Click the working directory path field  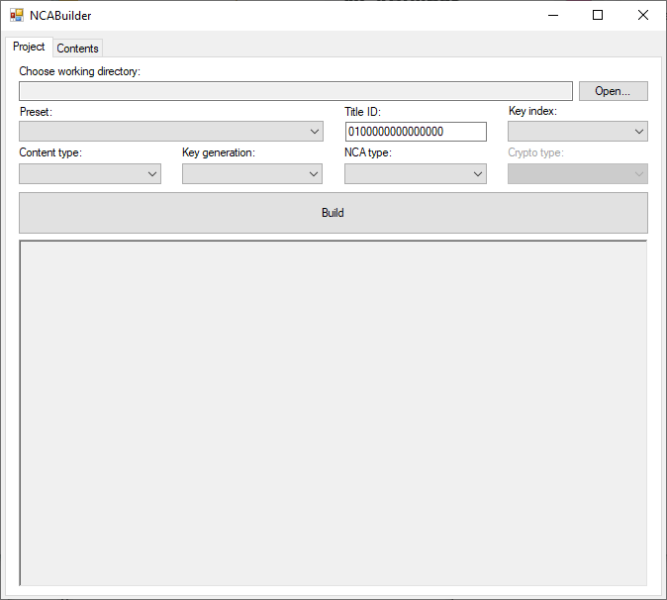(296, 91)
